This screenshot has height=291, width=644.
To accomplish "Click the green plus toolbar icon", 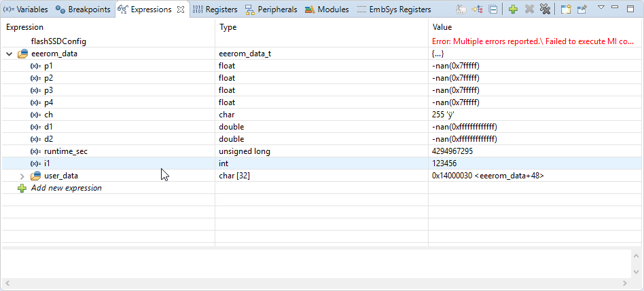I will tap(513, 9).
